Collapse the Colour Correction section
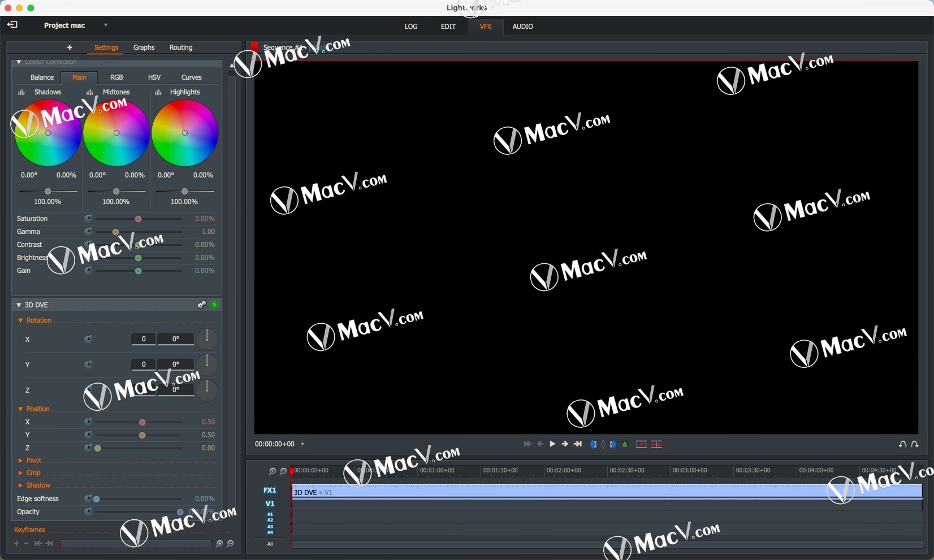The width and height of the screenshot is (934, 560). pos(19,62)
